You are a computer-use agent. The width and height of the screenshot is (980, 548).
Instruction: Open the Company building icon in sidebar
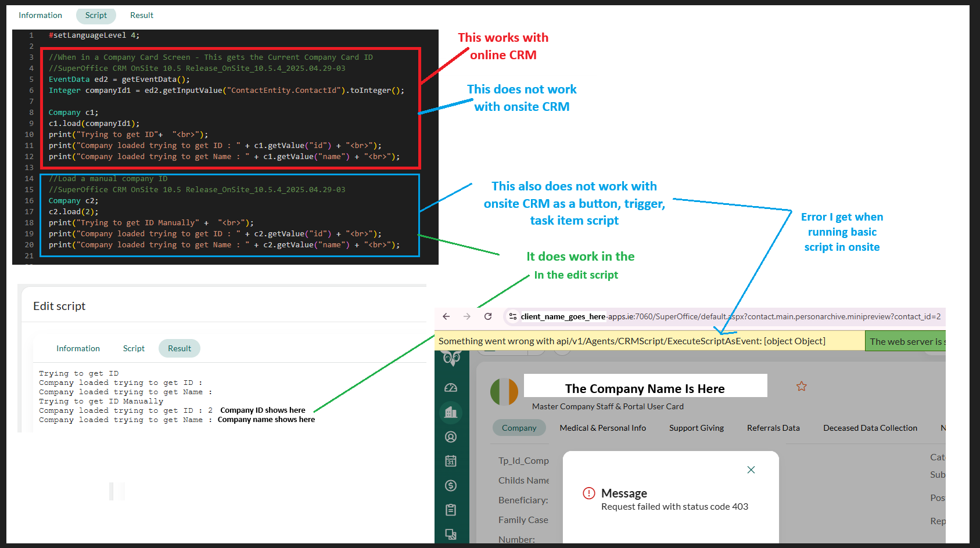coord(451,412)
